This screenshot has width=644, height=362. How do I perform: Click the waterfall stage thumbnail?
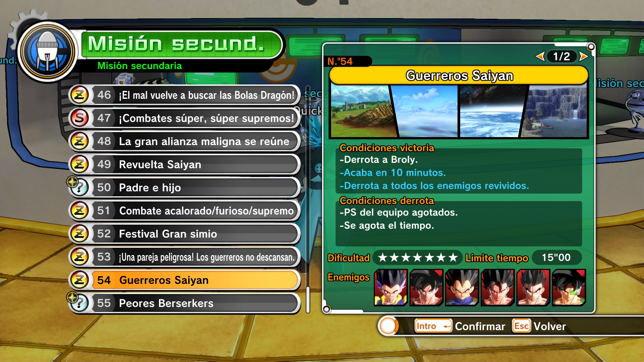click(x=555, y=111)
